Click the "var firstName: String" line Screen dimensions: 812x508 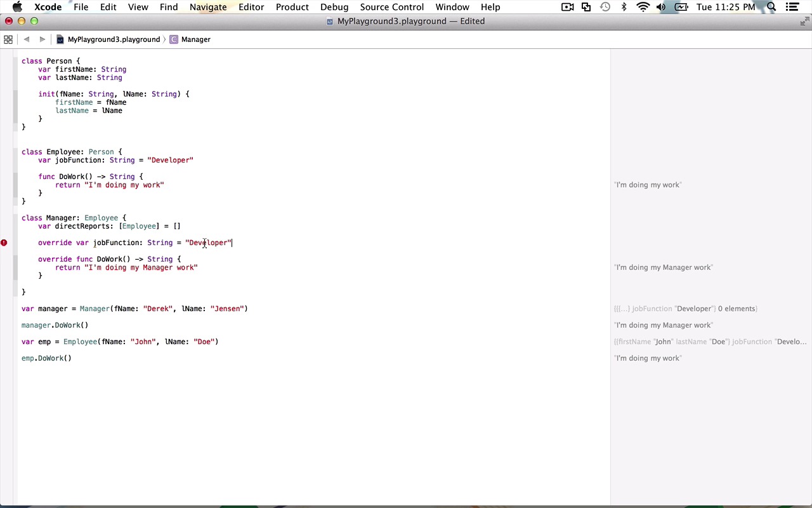coord(82,69)
